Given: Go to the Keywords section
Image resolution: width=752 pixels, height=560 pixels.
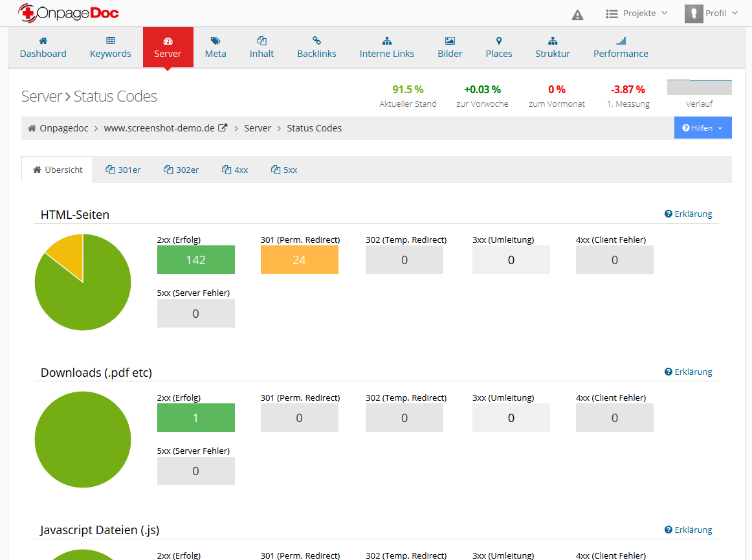Looking at the screenshot, I should 110,47.
